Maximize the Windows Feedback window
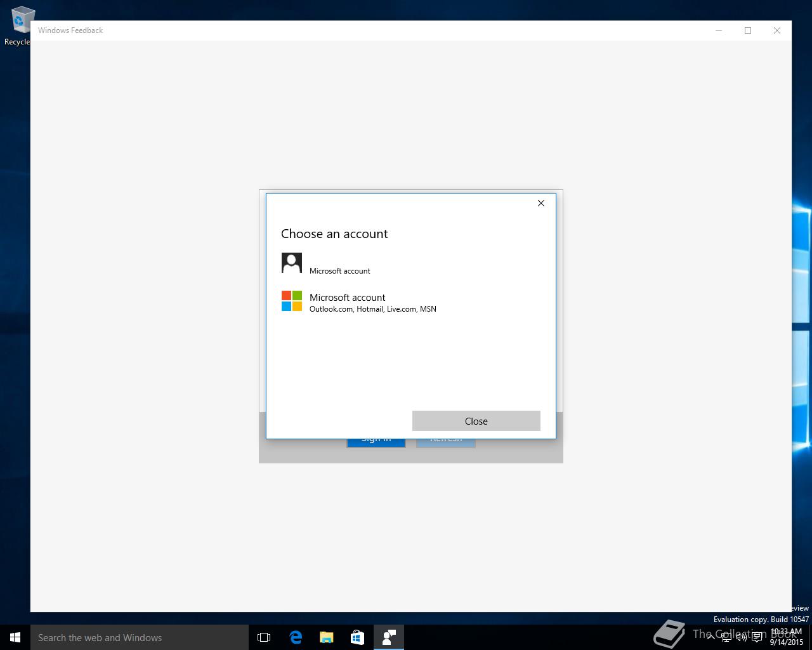The width and height of the screenshot is (812, 650). coord(748,30)
